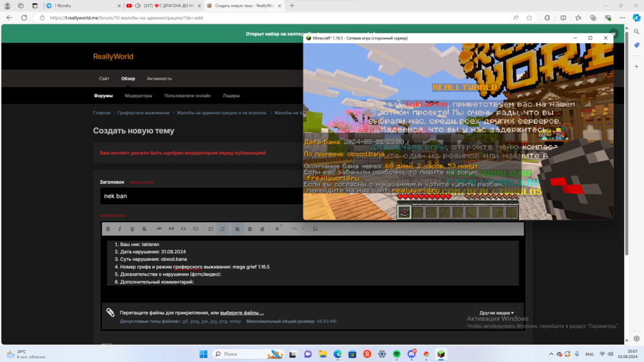Insert a link using the editor toolbar
This screenshot has height=362, width=644.
tap(159, 229)
